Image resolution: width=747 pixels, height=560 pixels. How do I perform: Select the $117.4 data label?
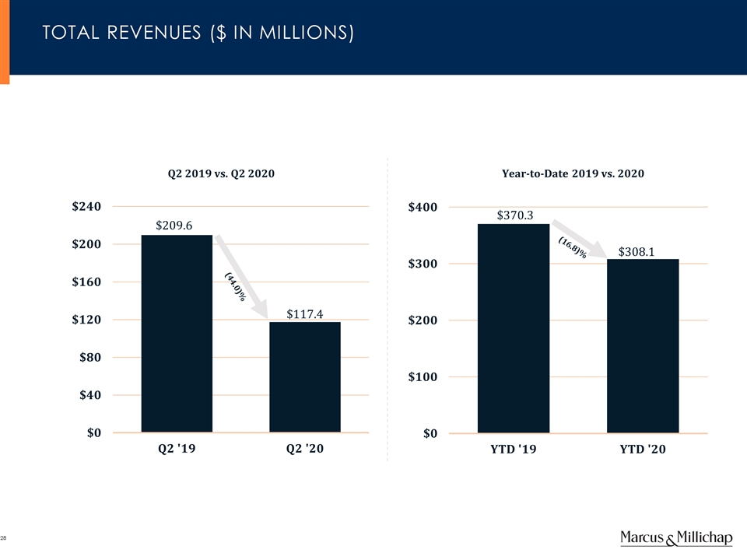[x=304, y=314]
